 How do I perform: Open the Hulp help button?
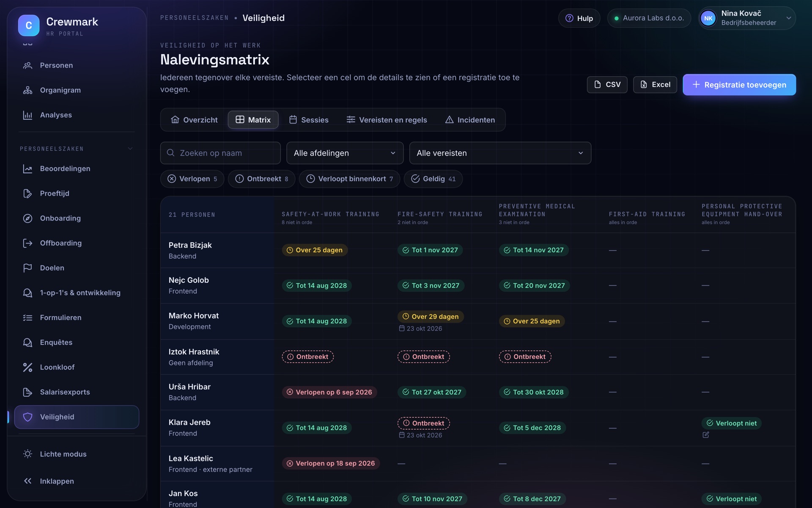tap(579, 18)
